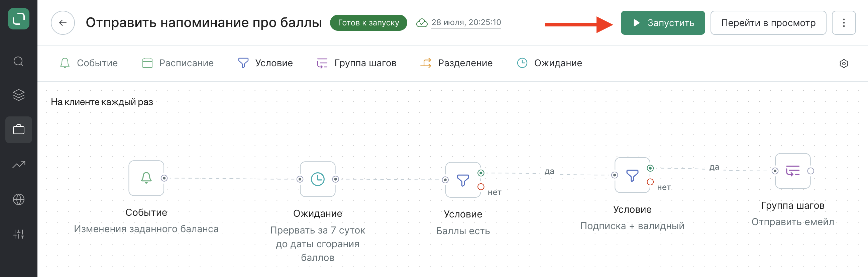Select the Баллы есть condition node
The width and height of the screenshot is (868, 277).
(x=463, y=180)
